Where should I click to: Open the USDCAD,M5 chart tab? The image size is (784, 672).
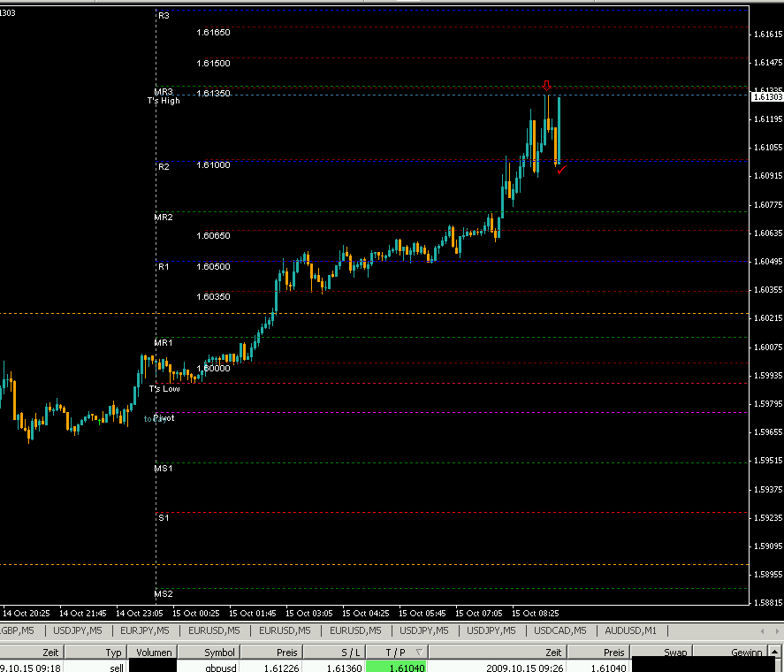click(x=560, y=630)
